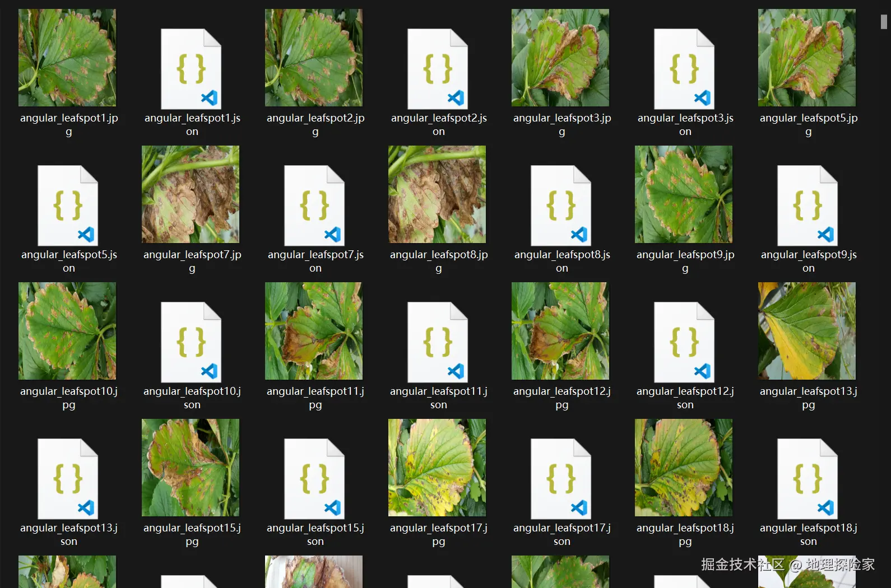Click the file name angular_leafspot15.jpg

(192, 535)
